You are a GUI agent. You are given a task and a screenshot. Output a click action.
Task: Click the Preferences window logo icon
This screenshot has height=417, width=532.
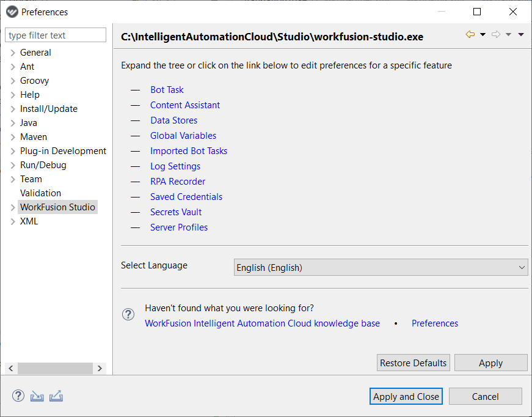[x=12, y=12]
